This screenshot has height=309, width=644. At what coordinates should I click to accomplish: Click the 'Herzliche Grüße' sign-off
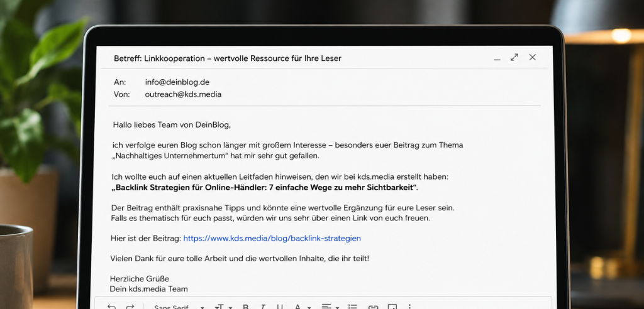tap(140, 279)
